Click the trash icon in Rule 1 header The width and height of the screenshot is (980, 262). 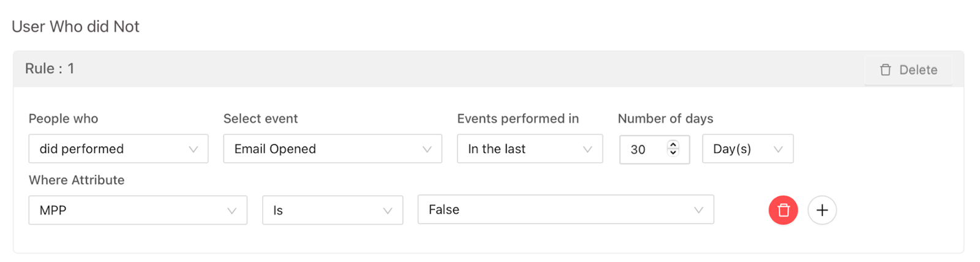click(x=886, y=70)
